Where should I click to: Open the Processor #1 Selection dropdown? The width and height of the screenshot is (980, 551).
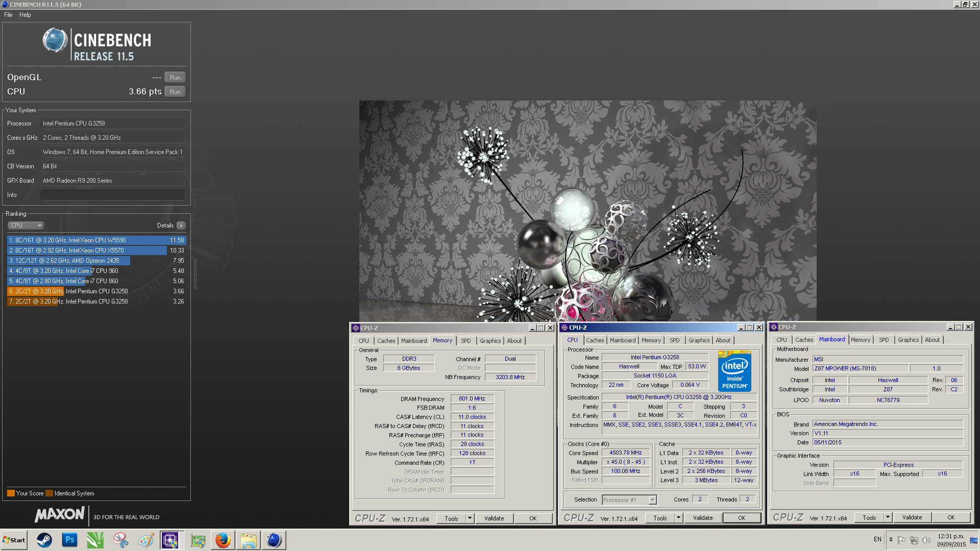coord(629,500)
